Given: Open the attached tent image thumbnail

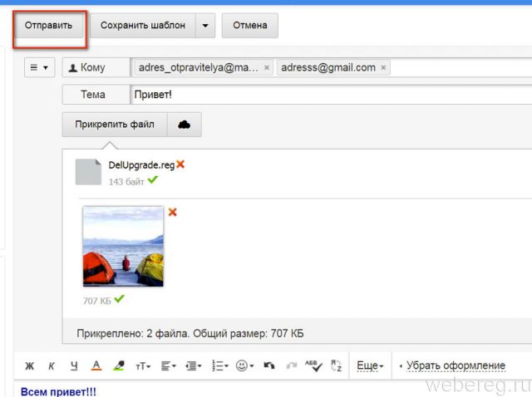Looking at the screenshot, I should (x=123, y=246).
